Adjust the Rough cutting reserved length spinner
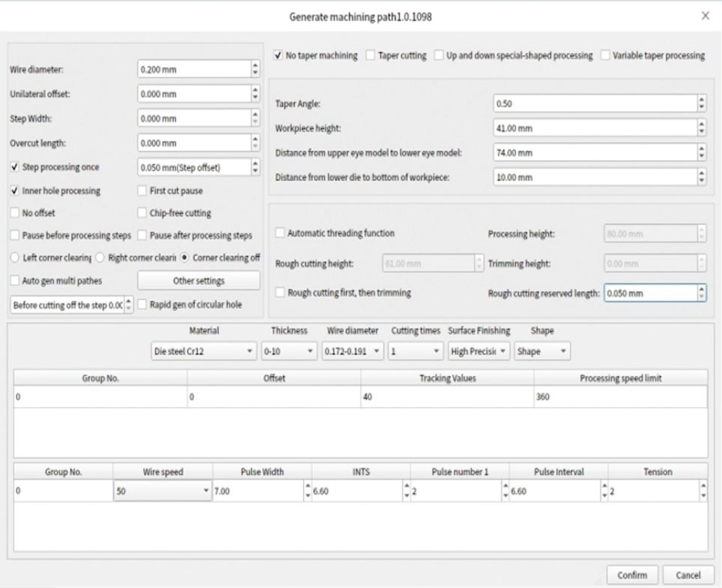 [x=701, y=293]
